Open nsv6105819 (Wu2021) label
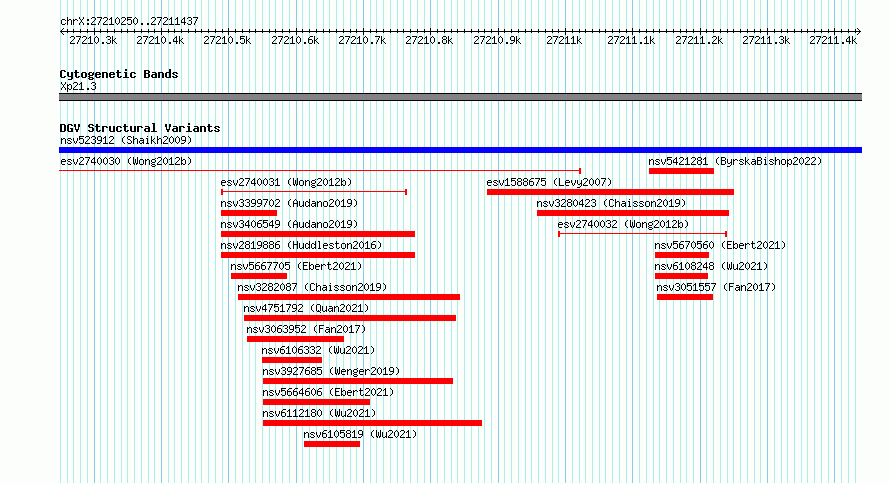This screenshot has width=890, height=483. click(360, 434)
